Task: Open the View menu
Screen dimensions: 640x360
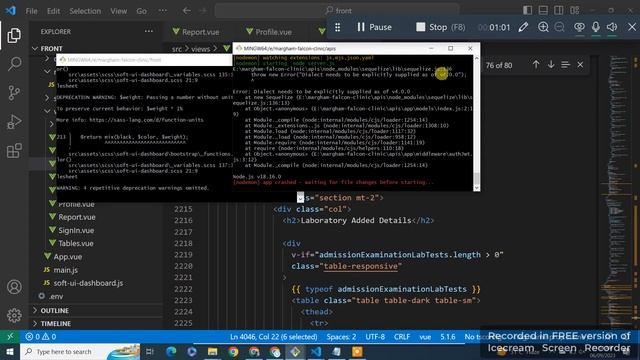Action: [118, 11]
